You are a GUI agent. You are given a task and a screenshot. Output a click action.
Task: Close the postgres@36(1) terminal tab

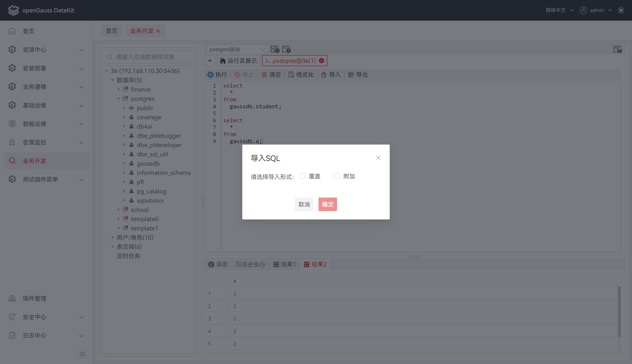pos(322,61)
